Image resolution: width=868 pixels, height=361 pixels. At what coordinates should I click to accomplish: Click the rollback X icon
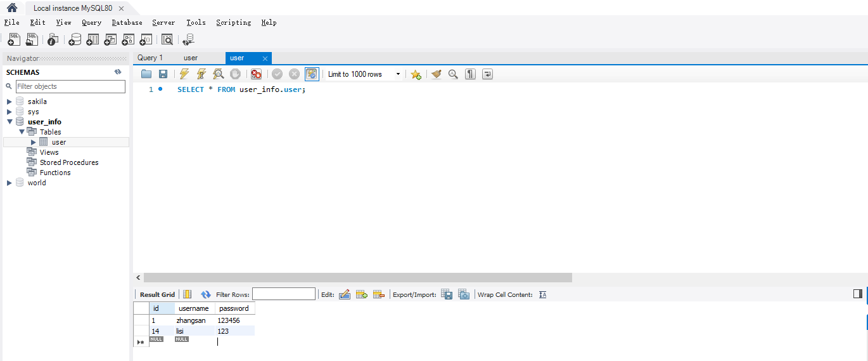click(294, 74)
